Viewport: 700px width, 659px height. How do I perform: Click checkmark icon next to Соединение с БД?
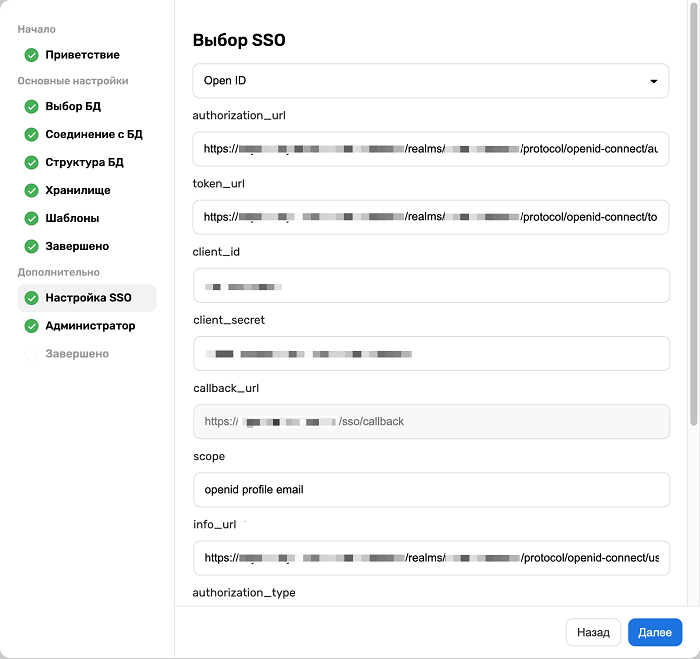[x=32, y=134]
